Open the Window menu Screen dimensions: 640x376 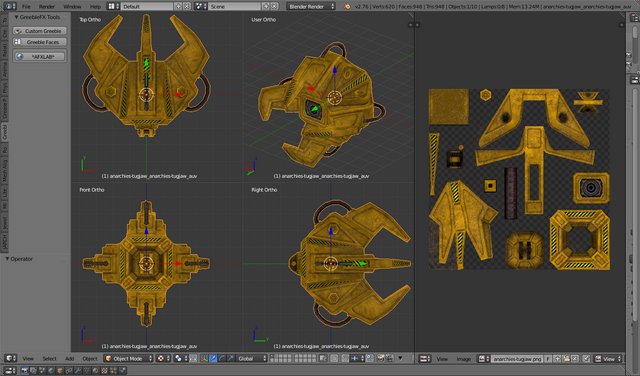pos(72,6)
